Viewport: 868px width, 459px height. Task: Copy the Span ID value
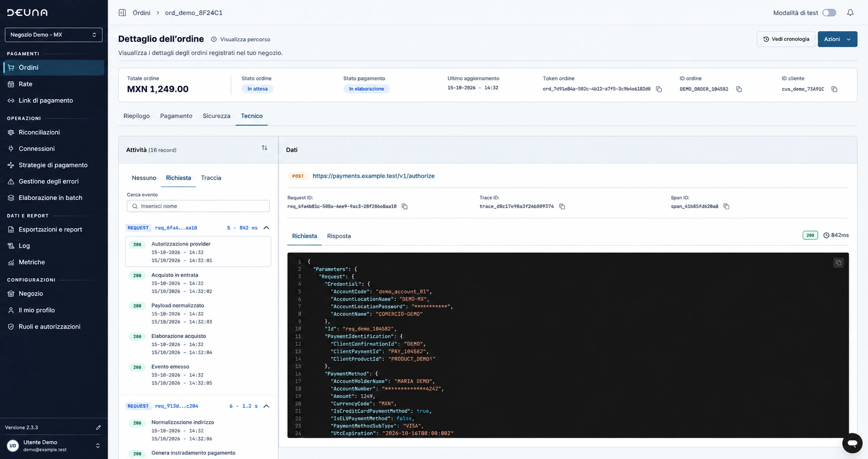tap(726, 206)
